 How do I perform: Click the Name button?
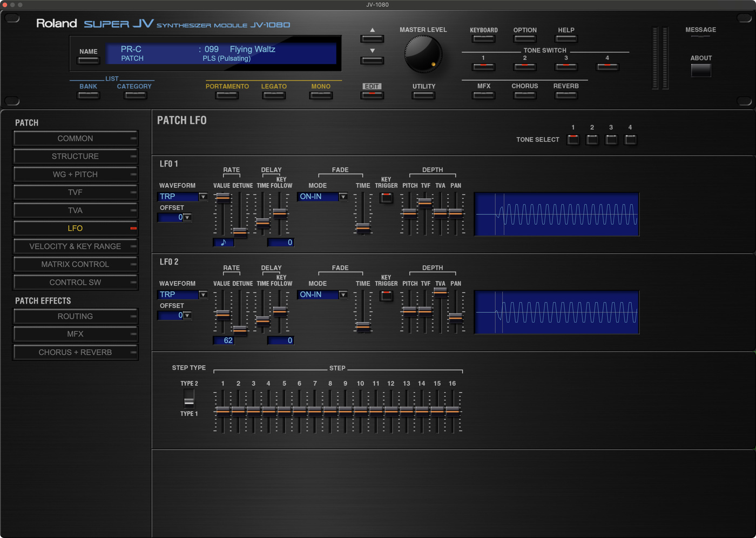coord(89,60)
